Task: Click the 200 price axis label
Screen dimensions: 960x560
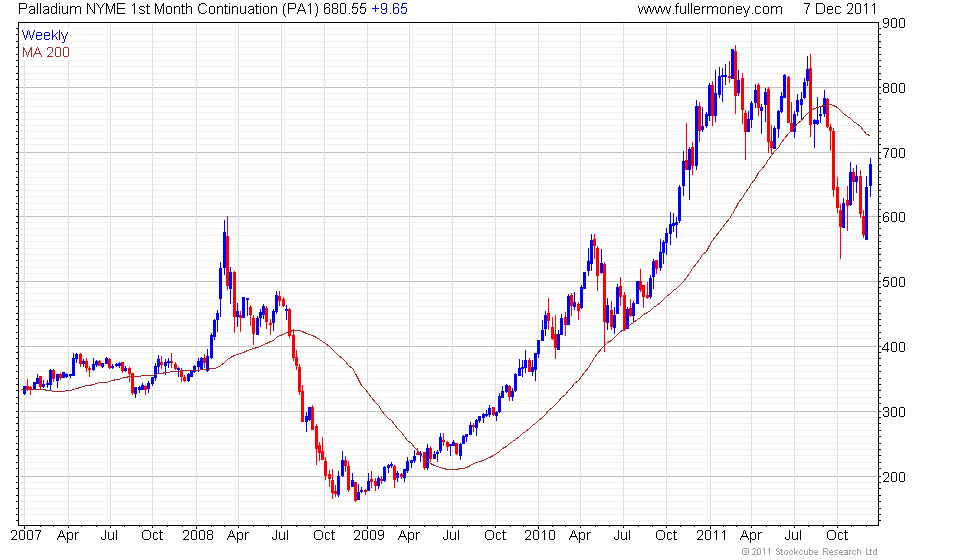Action: 894,477
